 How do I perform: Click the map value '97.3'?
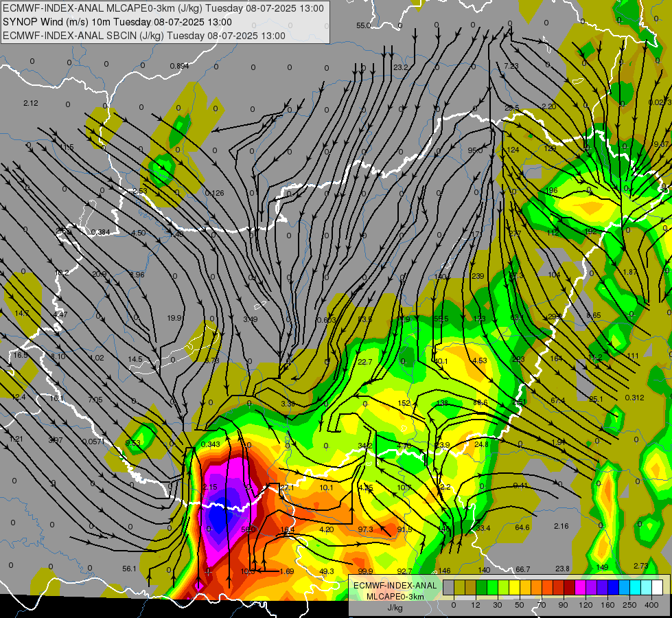pyautogui.click(x=366, y=529)
